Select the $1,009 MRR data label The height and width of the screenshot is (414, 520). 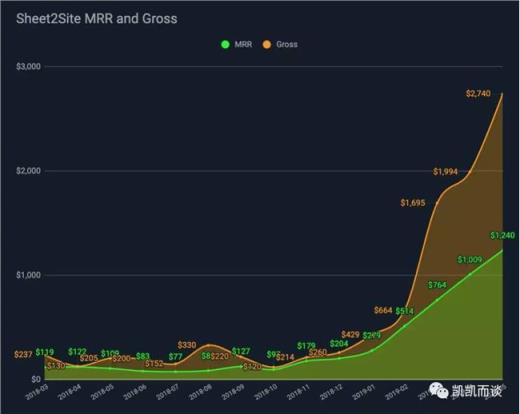pyautogui.click(x=470, y=259)
